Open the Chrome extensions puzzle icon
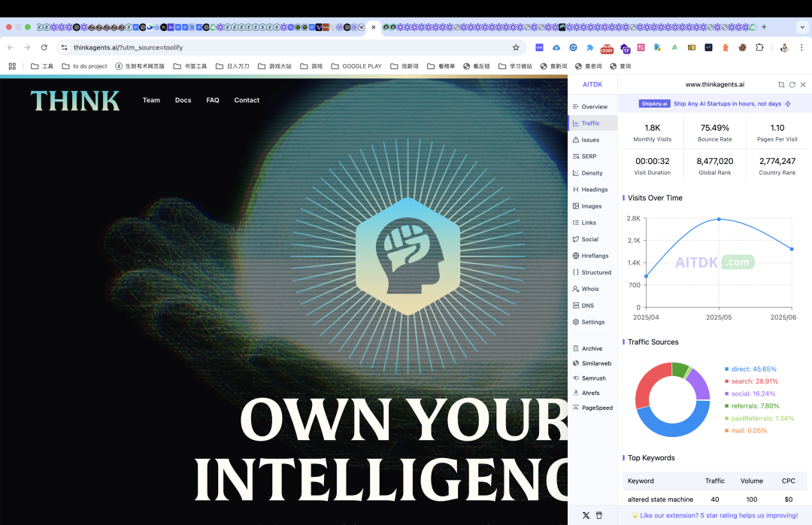The width and height of the screenshot is (812, 525). click(x=759, y=47)
